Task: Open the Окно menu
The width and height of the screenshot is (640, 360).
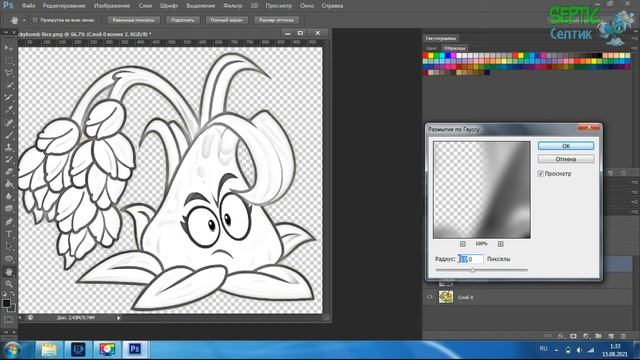Action: click(307, 6)
